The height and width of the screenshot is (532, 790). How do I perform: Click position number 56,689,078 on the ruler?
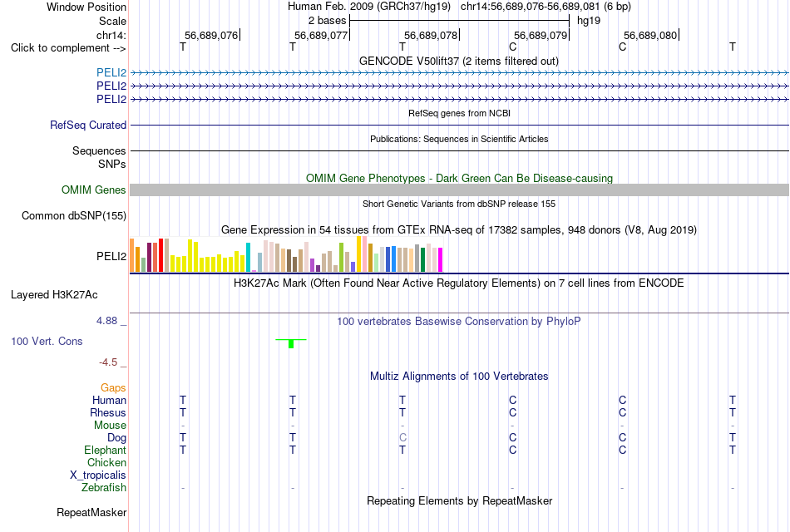pyautogui.click(x=431, y=35)
